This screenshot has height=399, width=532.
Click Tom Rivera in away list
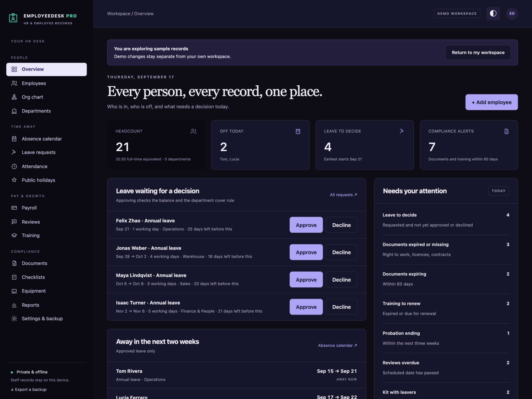coord(236,375)
